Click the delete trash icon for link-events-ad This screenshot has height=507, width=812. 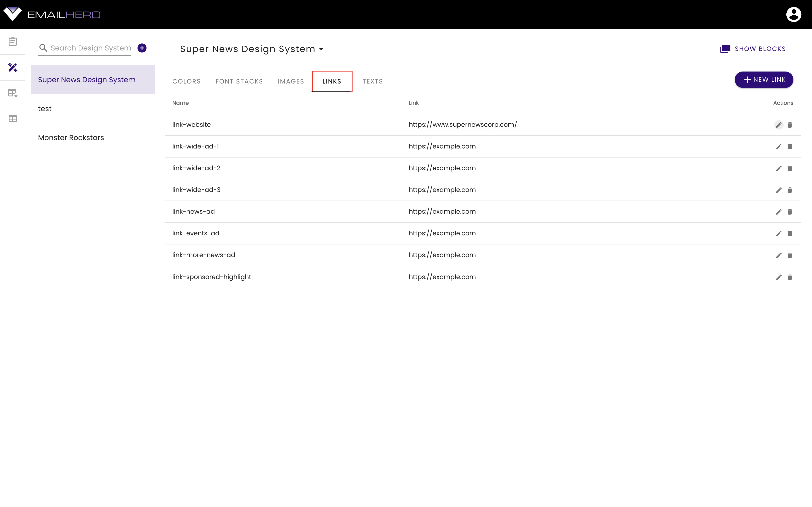790,234
